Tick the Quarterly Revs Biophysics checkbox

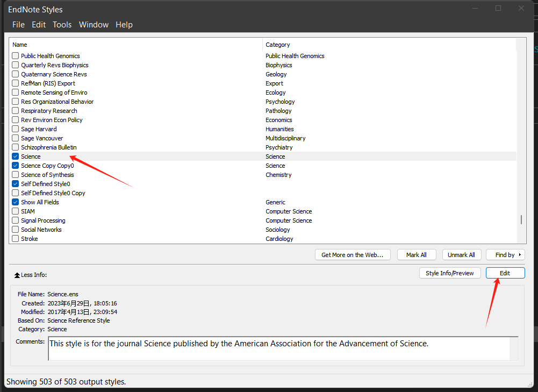pyautogui.click(x=16, y=65)
